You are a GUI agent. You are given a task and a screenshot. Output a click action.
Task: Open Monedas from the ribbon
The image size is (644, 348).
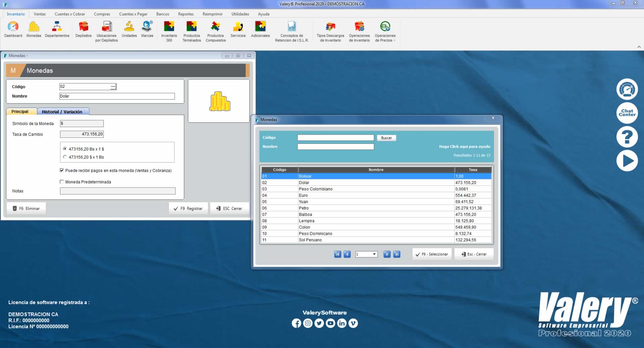(34, 30)
